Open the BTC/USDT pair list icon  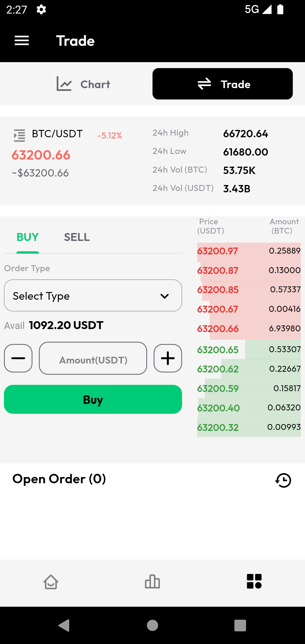point(19,135)
